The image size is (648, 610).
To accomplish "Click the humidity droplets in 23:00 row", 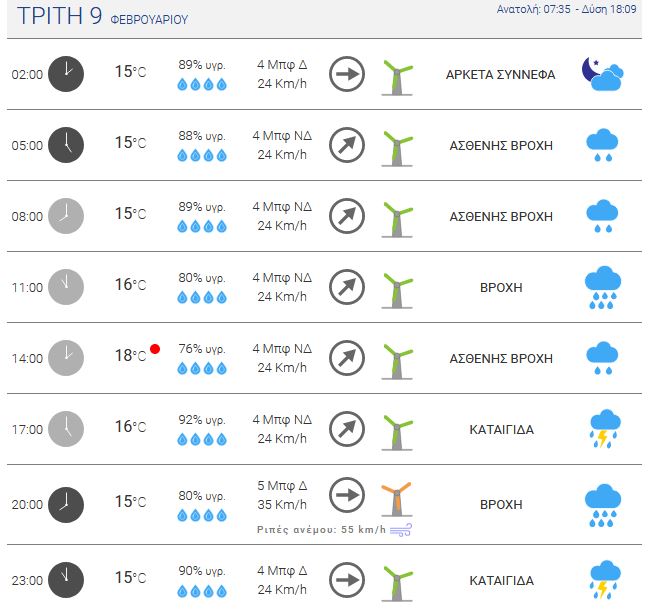I will tap(202, 591).
